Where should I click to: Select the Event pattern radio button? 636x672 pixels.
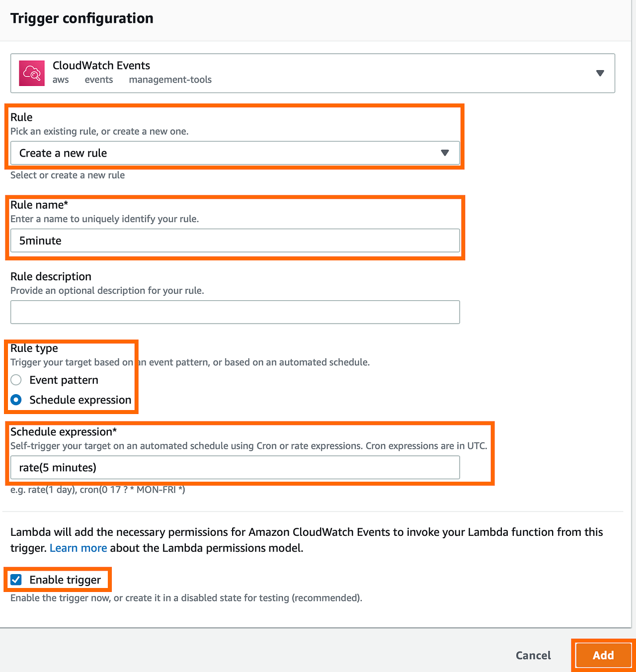coord(16,380)
